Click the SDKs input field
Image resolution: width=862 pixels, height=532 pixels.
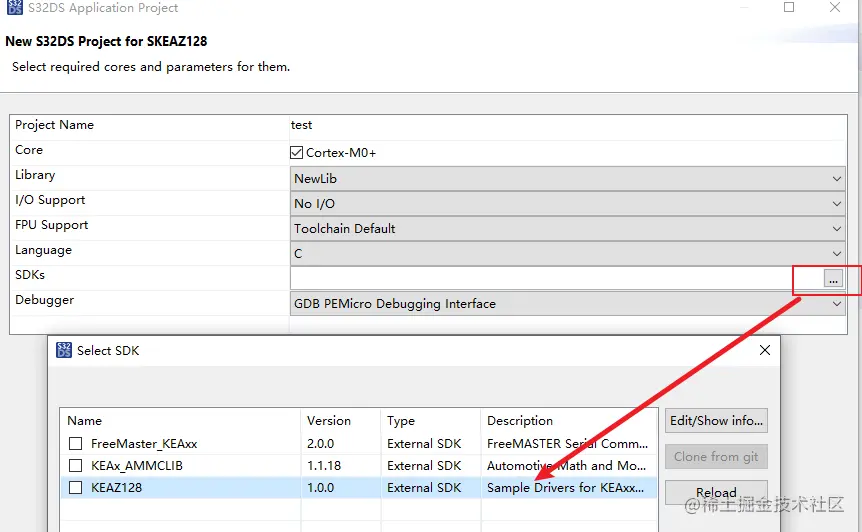point(556,279)
